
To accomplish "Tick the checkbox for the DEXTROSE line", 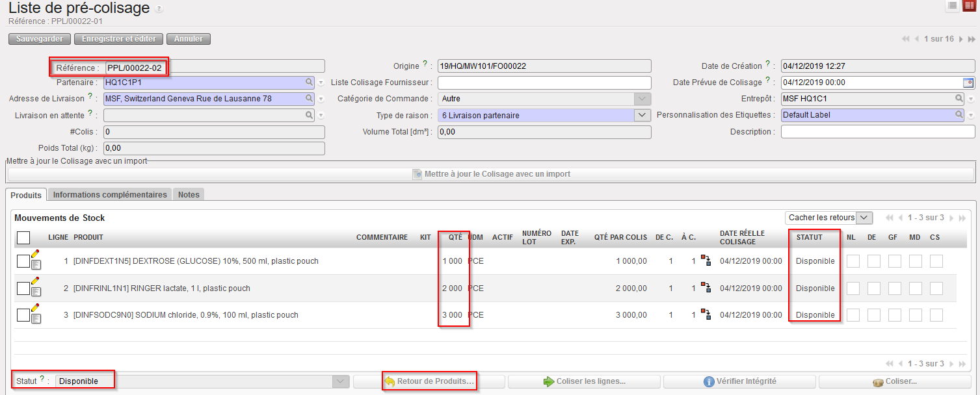I will point(23,261).
